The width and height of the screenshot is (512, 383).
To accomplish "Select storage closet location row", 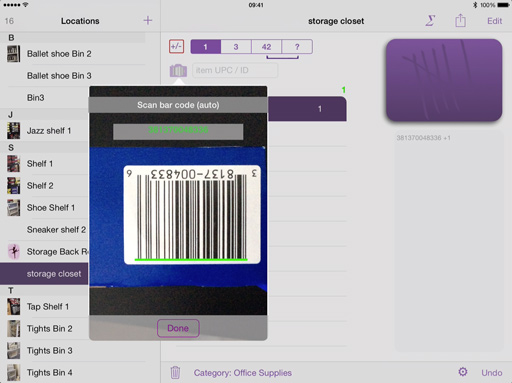I will pyautogui.click(x=44, y=274).
